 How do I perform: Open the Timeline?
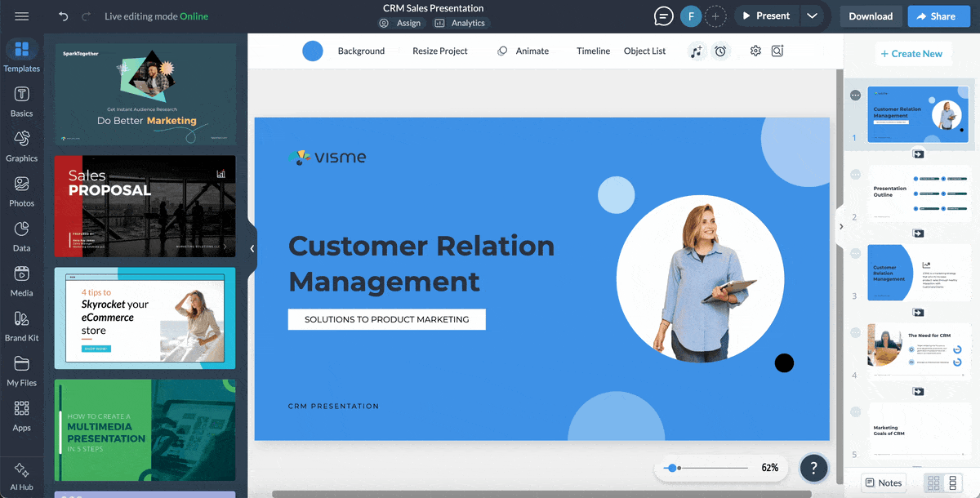594,51
